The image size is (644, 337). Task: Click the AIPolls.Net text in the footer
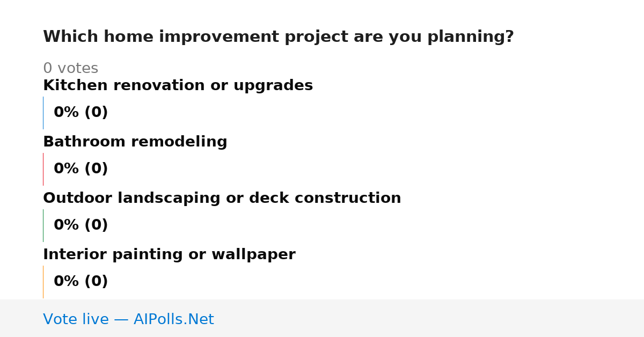tap(173, 319)
